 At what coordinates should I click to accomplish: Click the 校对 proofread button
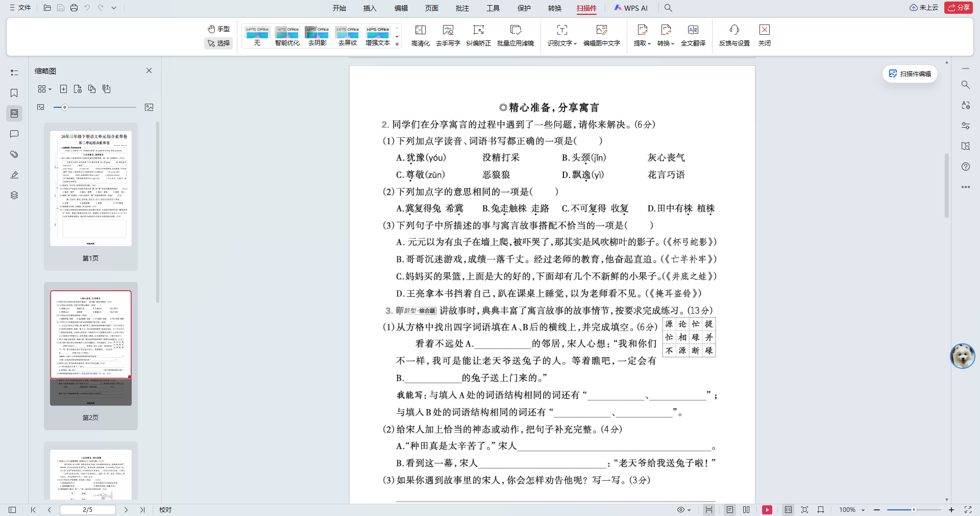[x=165, y=510]
